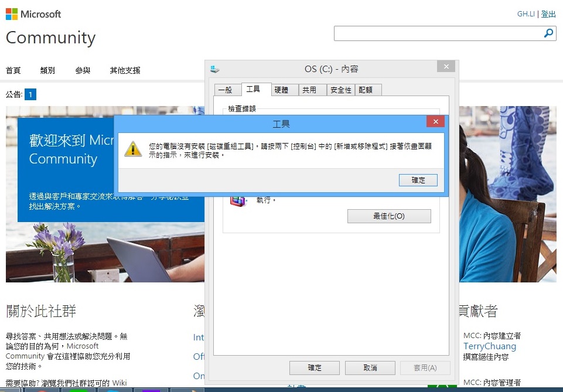Click the '您的電腦沒有安裝' error message text
The width and height of the screenshot is (563, 392).
click(x=290, y=151)
